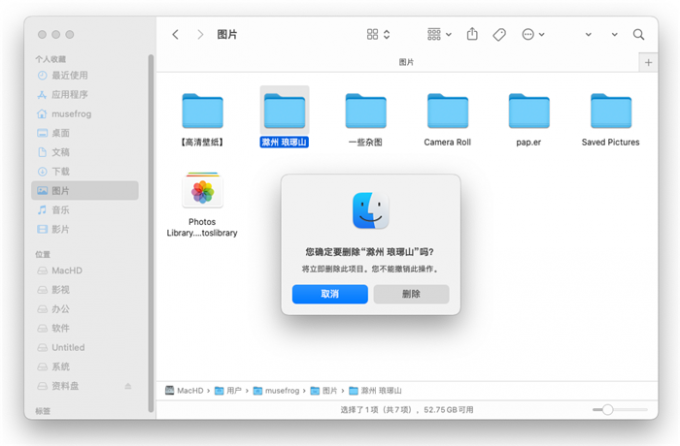Screen dimensions: 680x446
Task: Open 音乐 in sidebar
Action: (x=85, y=210)
